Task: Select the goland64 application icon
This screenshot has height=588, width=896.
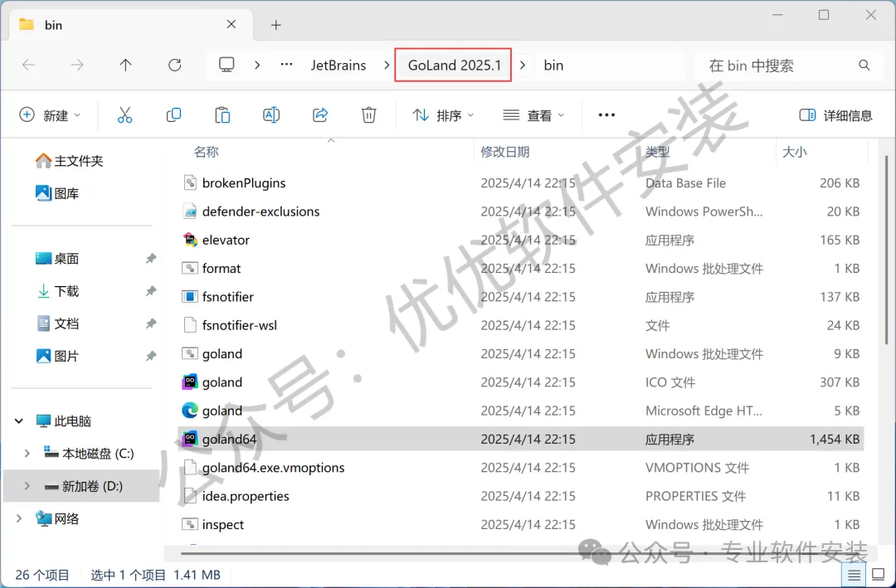Action: 190,439
